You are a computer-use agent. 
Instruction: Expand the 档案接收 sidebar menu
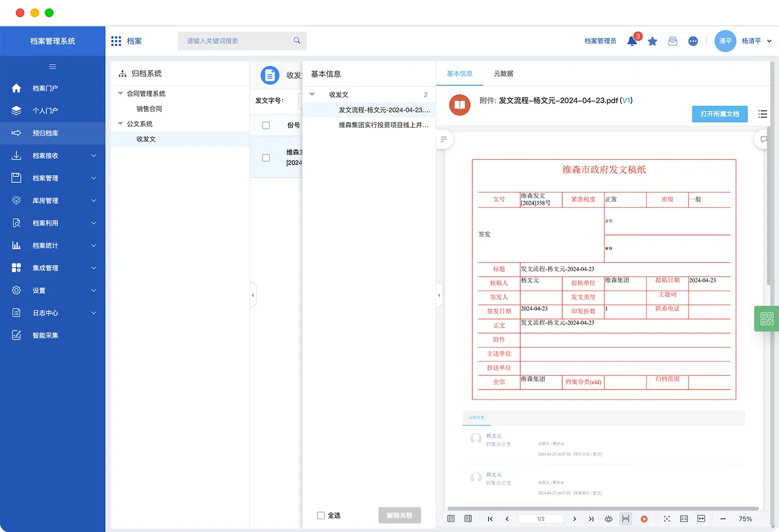(x=94, y=156)
